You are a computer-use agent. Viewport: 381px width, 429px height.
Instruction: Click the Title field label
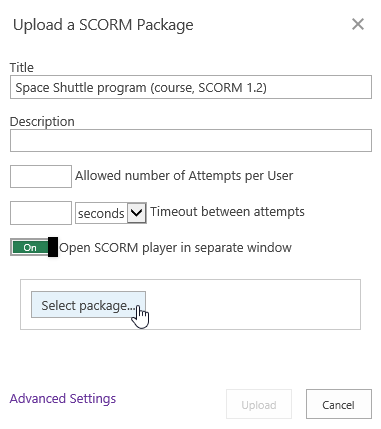(22, 67)
